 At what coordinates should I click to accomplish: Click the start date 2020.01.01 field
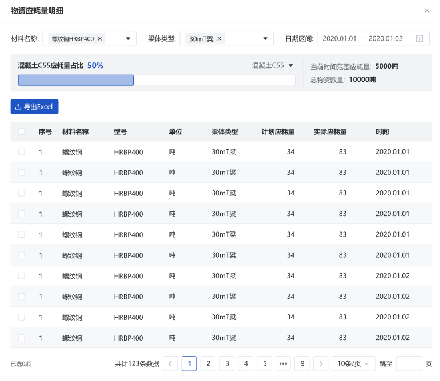[x=339, y=39]
